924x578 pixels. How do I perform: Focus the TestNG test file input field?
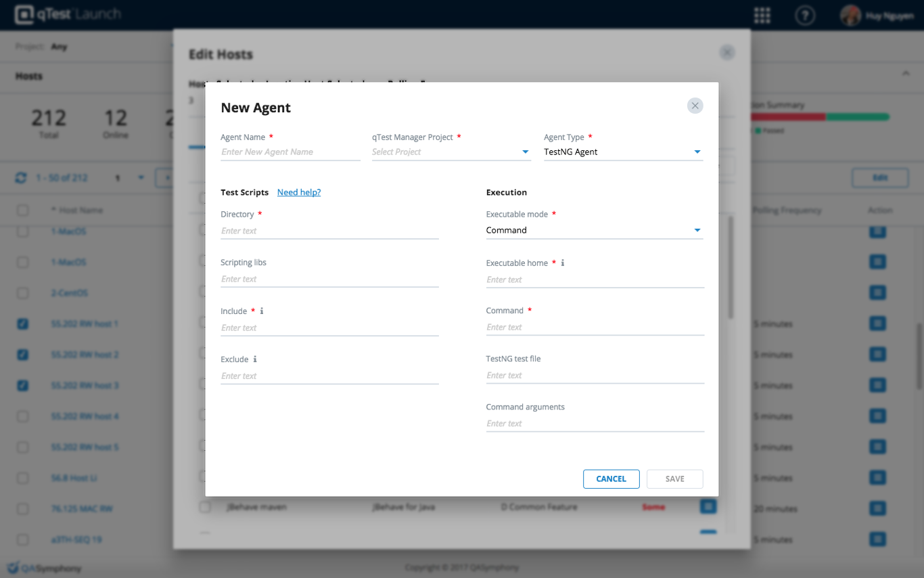[x=595, y=375]
